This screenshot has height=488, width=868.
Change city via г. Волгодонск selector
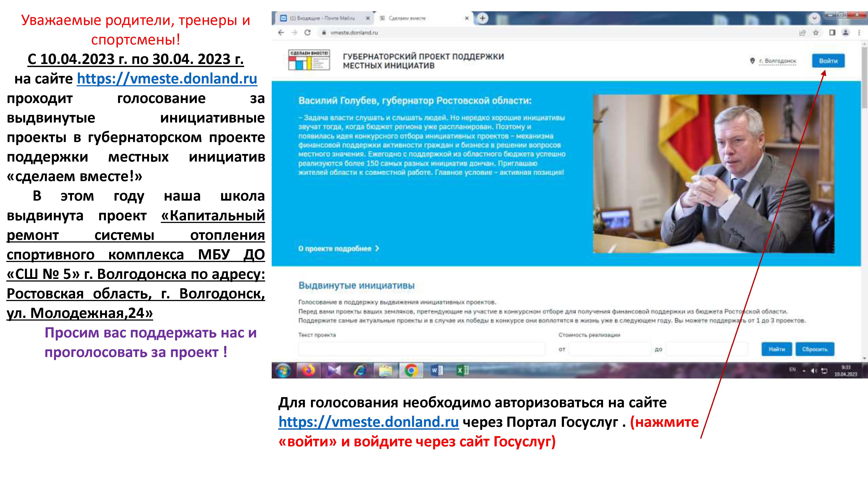pyautogui.click(x=777, y=61)
